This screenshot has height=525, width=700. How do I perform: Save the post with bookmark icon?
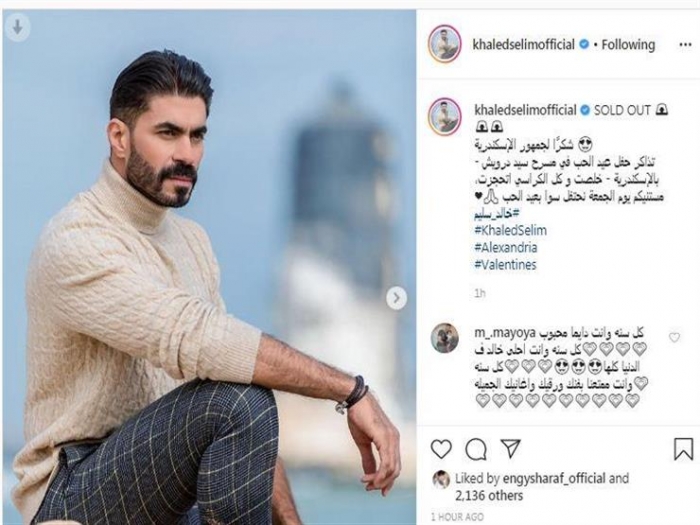coord(683,449)
